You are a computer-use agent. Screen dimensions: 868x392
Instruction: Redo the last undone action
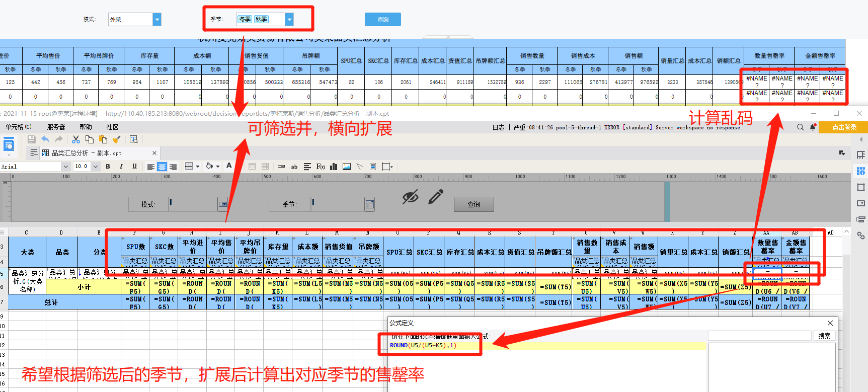point(59,139)
